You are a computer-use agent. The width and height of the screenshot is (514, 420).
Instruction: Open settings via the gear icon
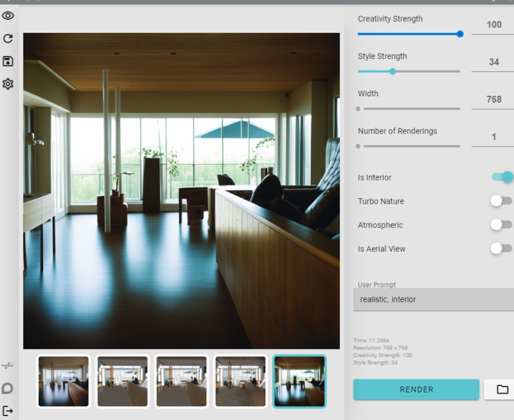(x=8, y=84)
